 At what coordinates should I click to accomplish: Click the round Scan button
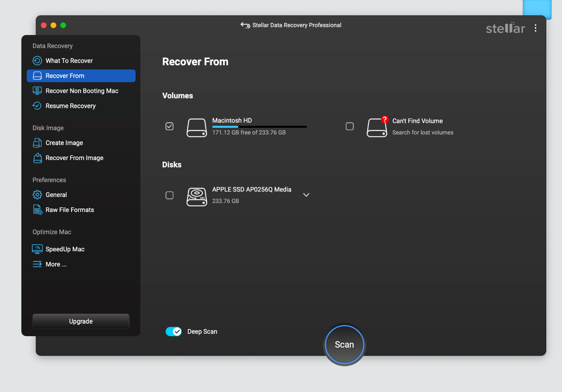(x=345, y=344)
